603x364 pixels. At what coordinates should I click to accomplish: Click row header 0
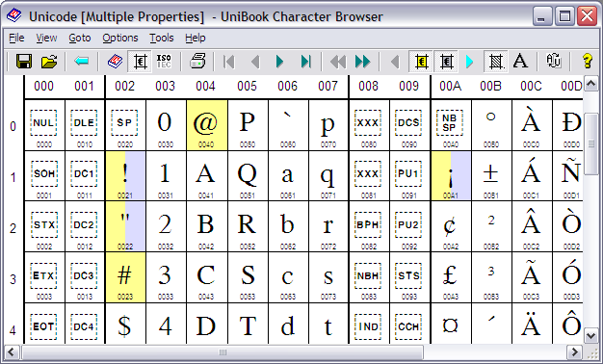[x=13, y=126]
